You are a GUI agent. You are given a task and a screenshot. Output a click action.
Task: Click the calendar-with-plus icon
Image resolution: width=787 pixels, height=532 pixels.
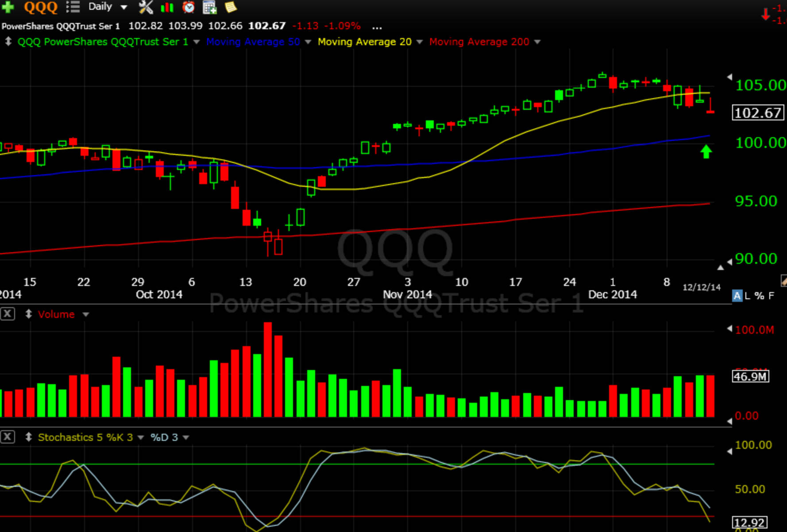[209, 7]
